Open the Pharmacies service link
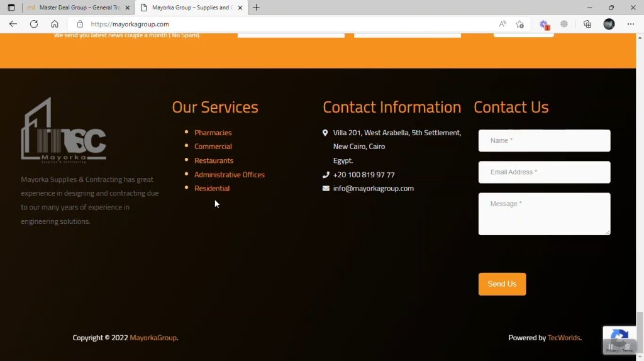644x361 pixels. pyautogui.click(x=213, y=133)
